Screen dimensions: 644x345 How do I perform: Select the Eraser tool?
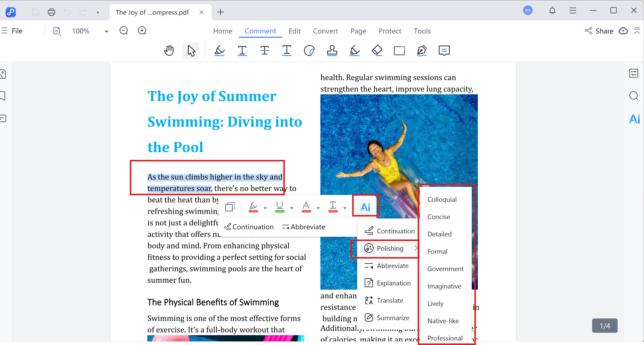tap(377, 51)
